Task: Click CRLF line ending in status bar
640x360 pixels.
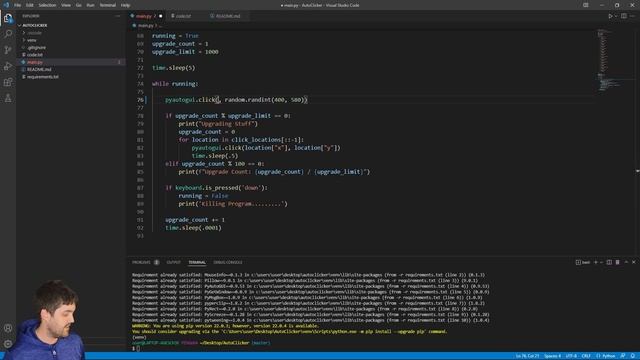Action: click(x=587, y=356)
